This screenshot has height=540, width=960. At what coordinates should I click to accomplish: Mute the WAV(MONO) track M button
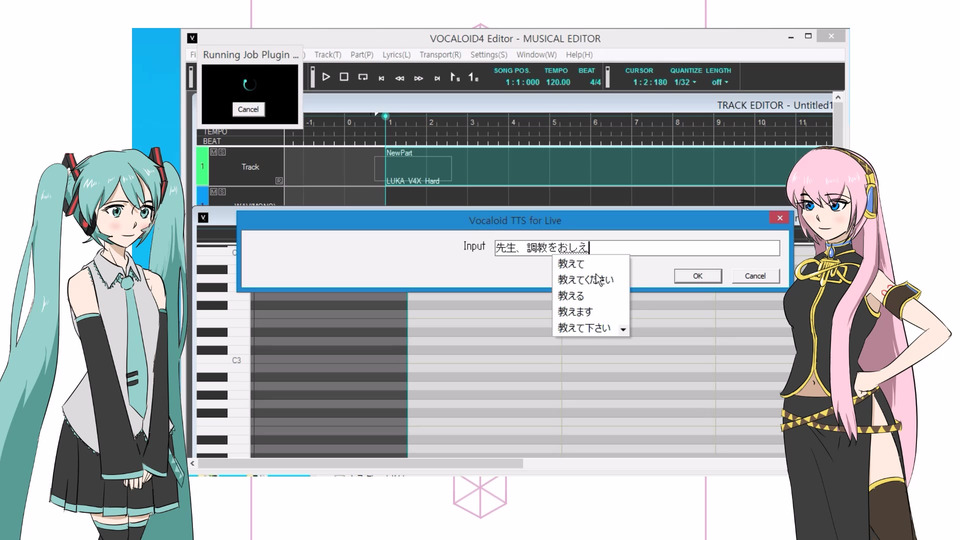pos(214,192)
